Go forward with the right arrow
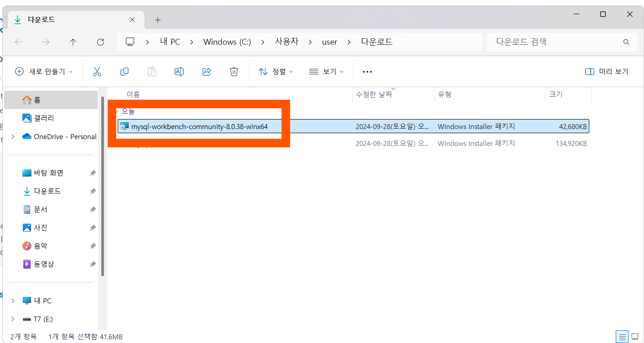 [46, 42]
